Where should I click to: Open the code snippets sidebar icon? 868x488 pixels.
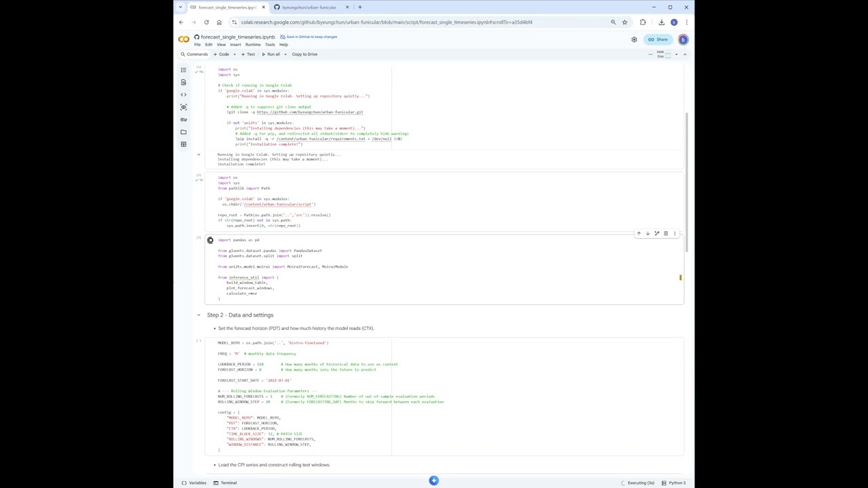tap(183, 95)
